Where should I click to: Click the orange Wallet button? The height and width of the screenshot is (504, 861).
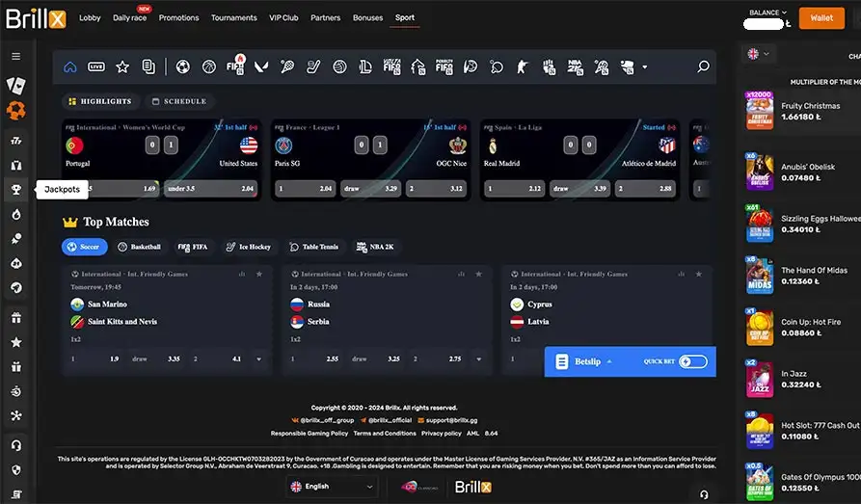[821, 18]
